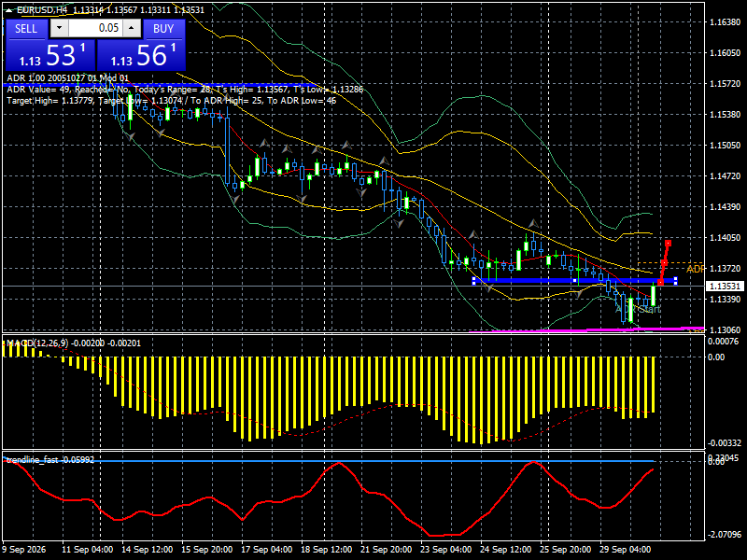Click the magenta horizontal line at chart bottom
747x560 pixels.
click(x=586, y=329)
